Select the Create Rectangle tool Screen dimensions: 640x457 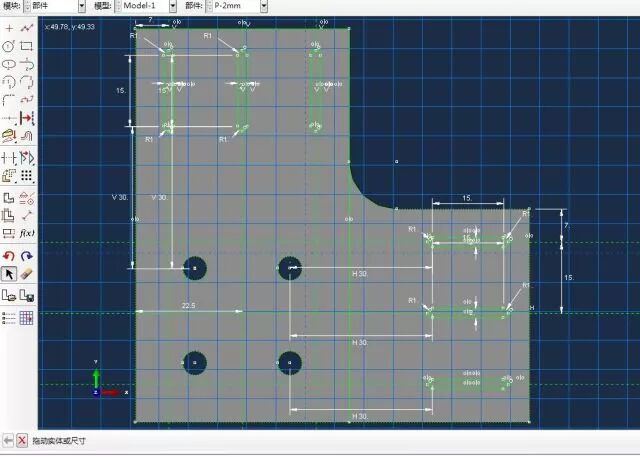coord(27,46)
